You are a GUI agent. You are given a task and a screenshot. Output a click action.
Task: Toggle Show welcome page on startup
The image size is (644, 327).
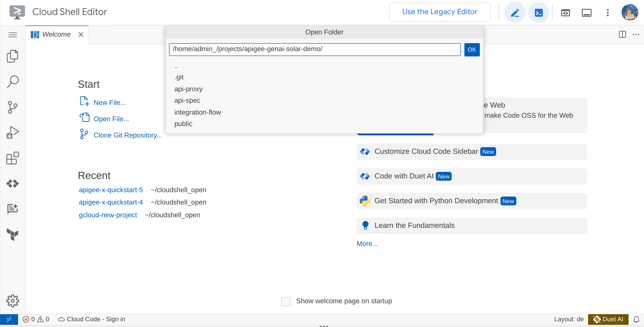pos(286,301)
